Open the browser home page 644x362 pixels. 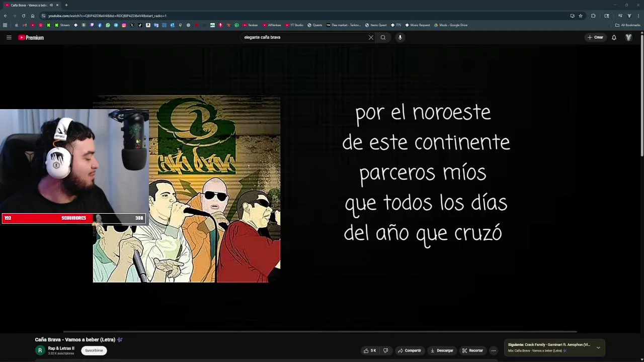(33, 16)
